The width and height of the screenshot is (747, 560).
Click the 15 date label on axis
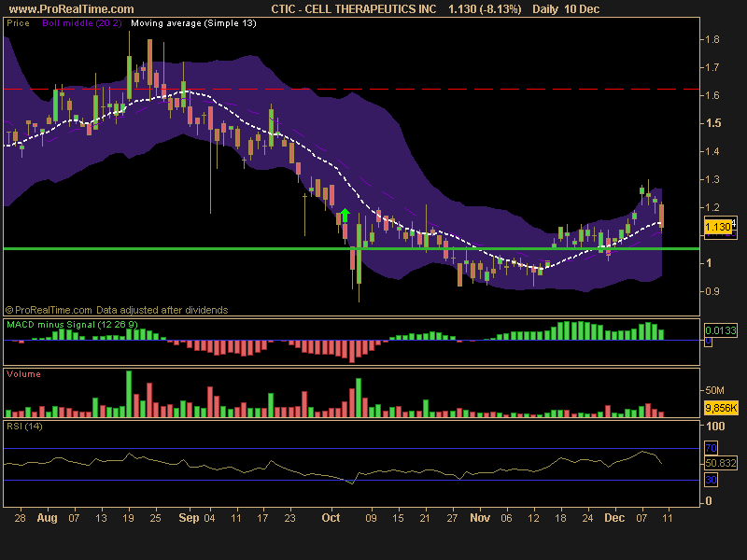tap(399, 518)
